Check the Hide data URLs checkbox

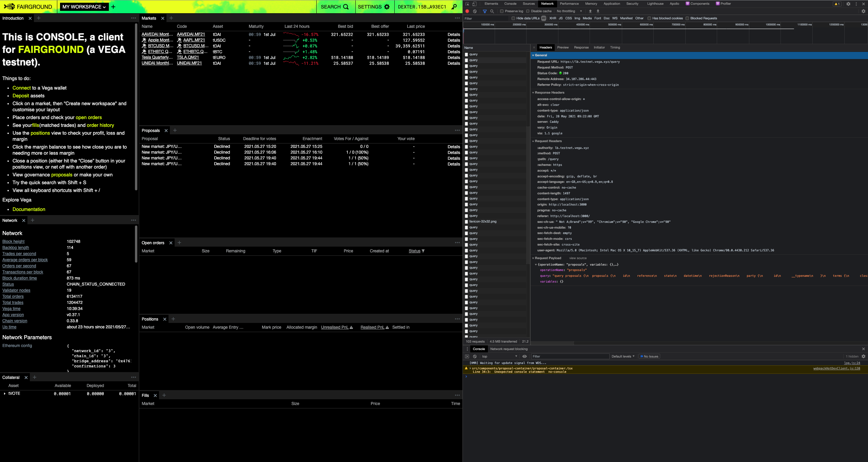513,18
